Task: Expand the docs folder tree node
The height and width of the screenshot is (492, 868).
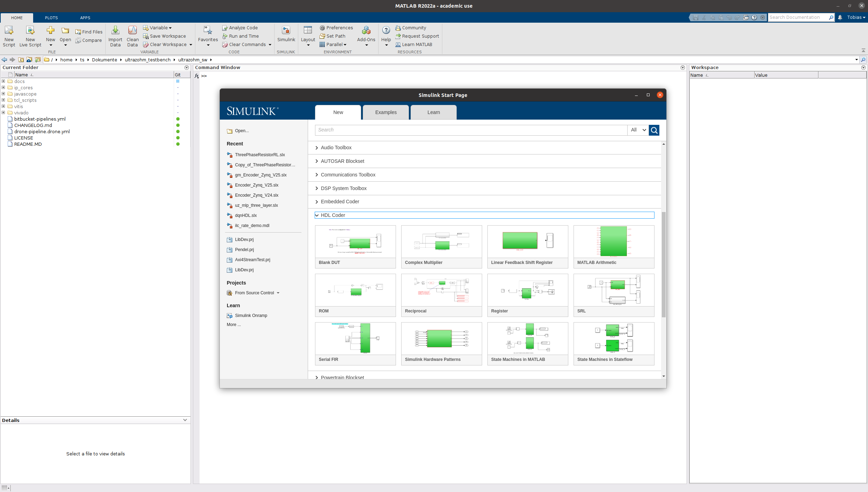Action: tap(3, 81)
